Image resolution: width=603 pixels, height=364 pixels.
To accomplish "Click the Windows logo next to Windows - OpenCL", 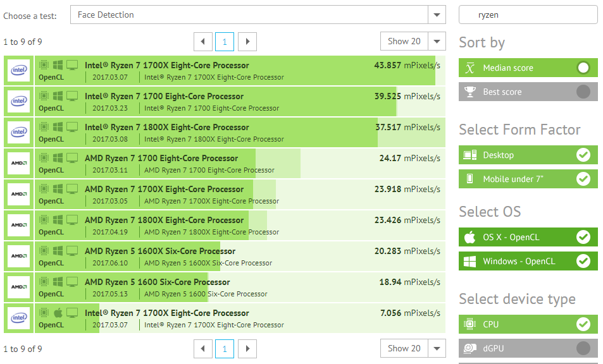I will pyautogui.click(x=469, y=262).
